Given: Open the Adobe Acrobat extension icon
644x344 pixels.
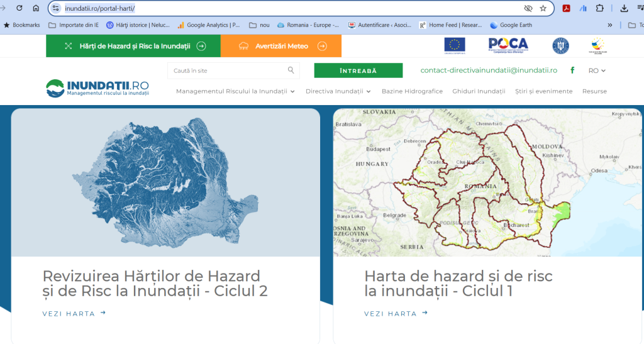Looking at the screenshot, I should (x=566, y=8).
